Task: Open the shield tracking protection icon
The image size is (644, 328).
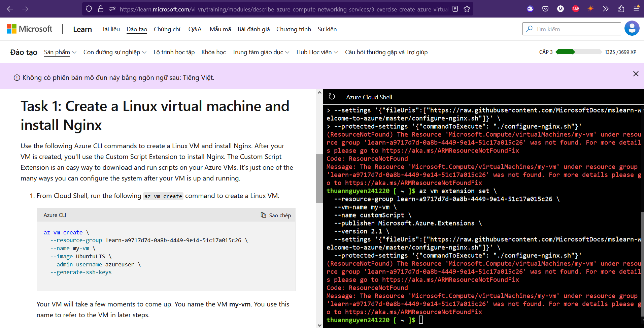Action: click(89, 9)
